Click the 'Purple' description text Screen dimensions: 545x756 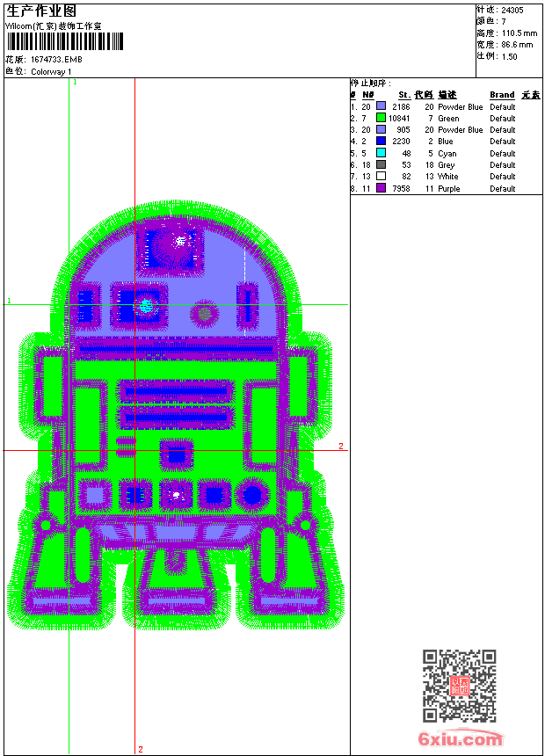point(449,188)
